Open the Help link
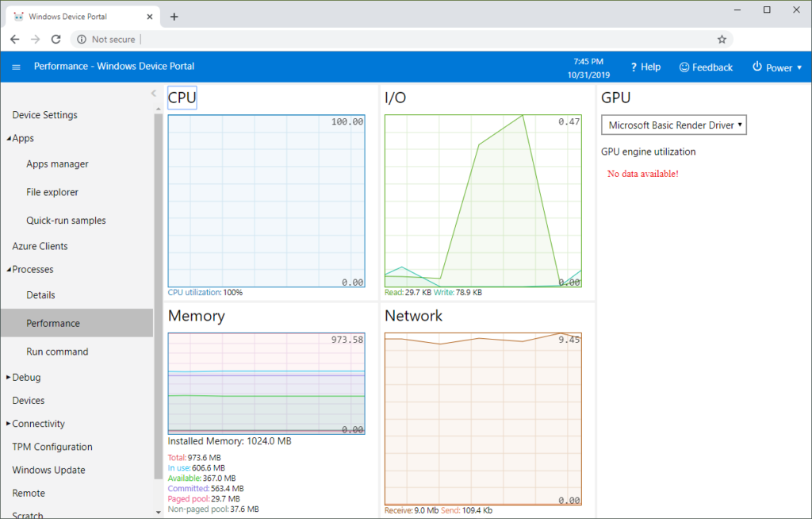812x519 pixels. pyautogui.click(x=645, y=67)
